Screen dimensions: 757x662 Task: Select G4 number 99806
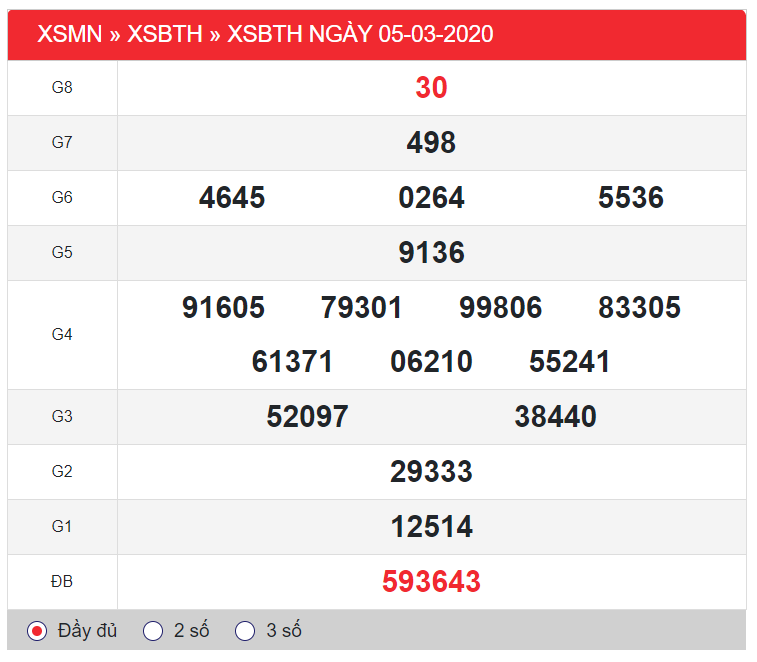500,308
